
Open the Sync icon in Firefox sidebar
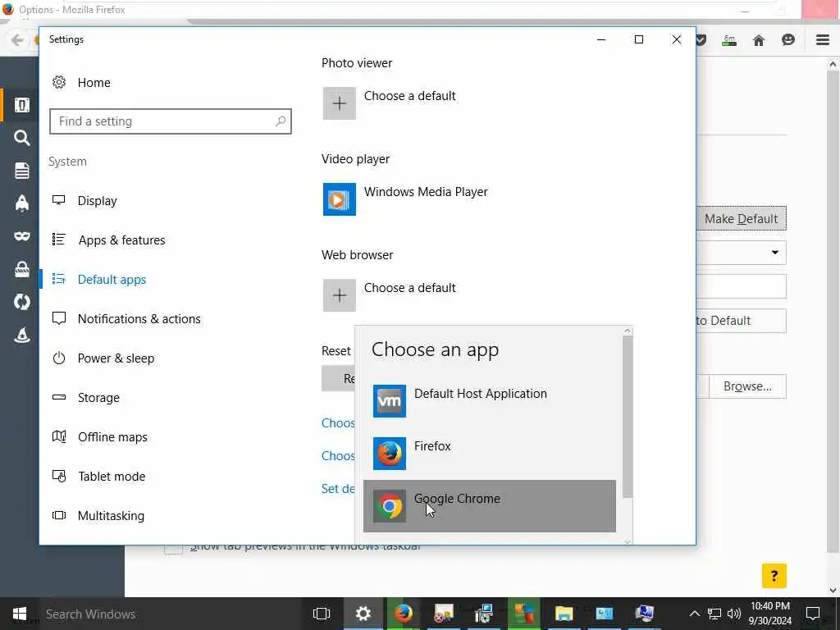click(21, 302)
